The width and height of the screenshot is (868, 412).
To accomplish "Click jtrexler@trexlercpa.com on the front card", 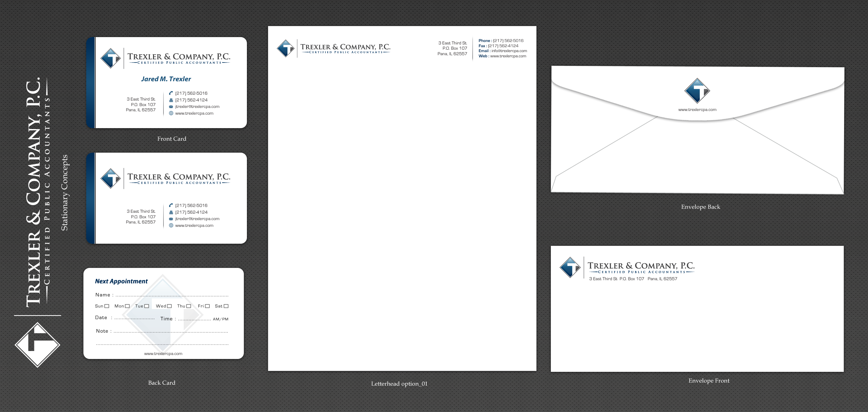I will click(197, 106).
